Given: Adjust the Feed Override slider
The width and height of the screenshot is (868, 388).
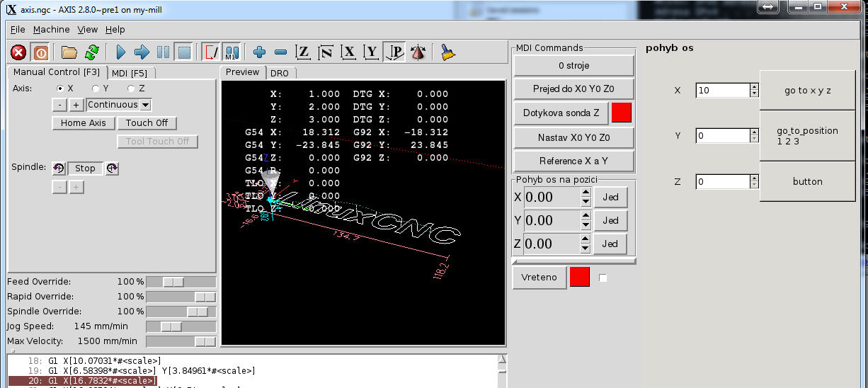Looking at the screenshot, I should (x=173, y=282).
